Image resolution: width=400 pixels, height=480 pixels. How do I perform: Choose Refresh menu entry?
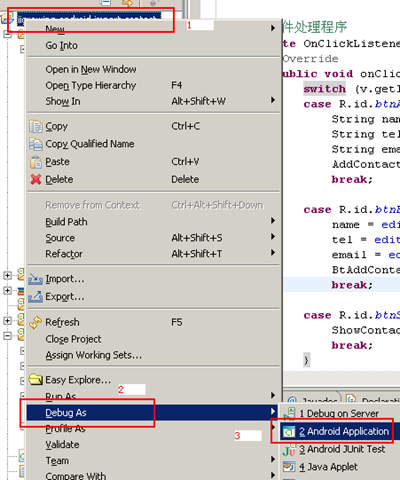(x=153, y=322)
